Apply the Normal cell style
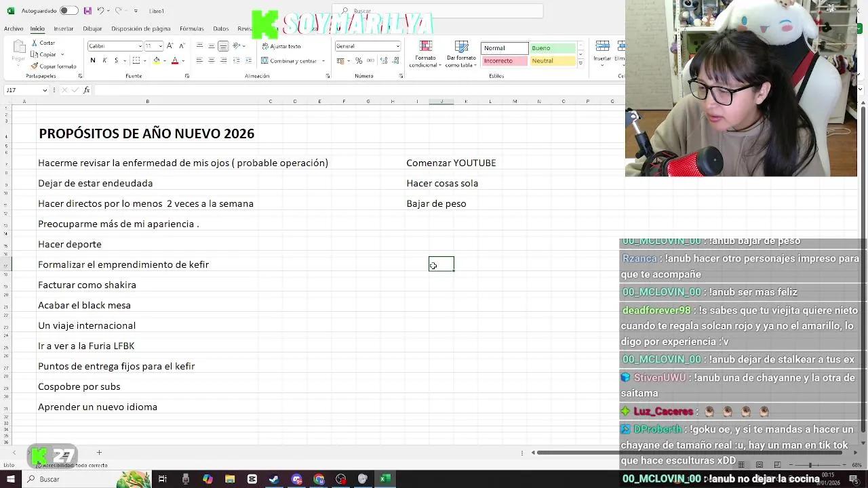This screenshot has width=868, height=488. 505,48
